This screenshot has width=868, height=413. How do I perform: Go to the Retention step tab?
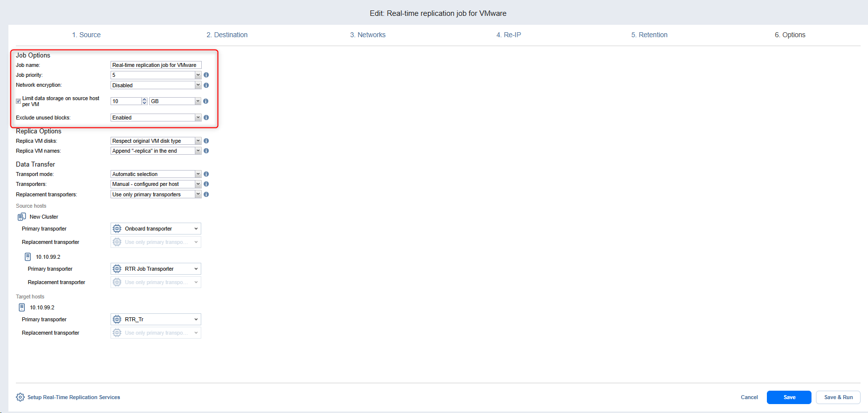[649, 35]
